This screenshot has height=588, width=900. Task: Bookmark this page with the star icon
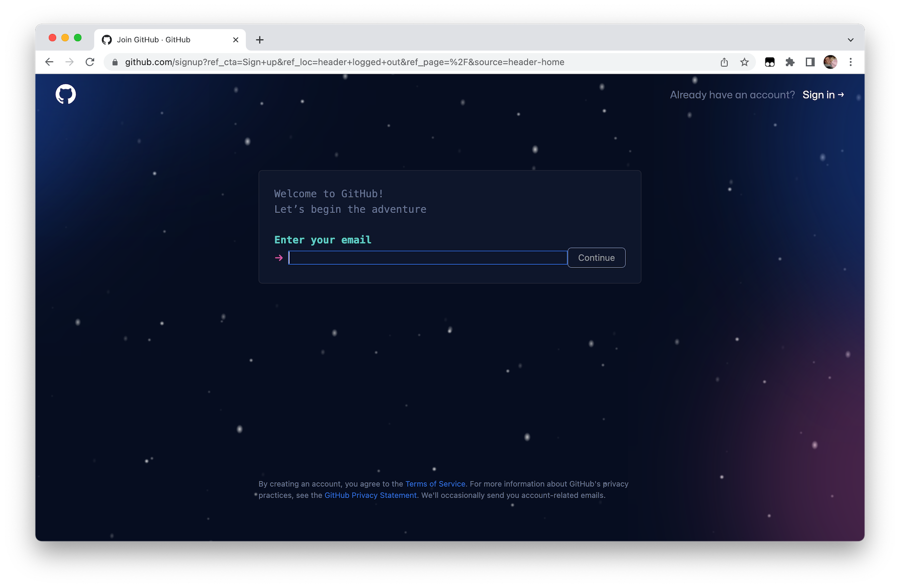tap(744, 62)
